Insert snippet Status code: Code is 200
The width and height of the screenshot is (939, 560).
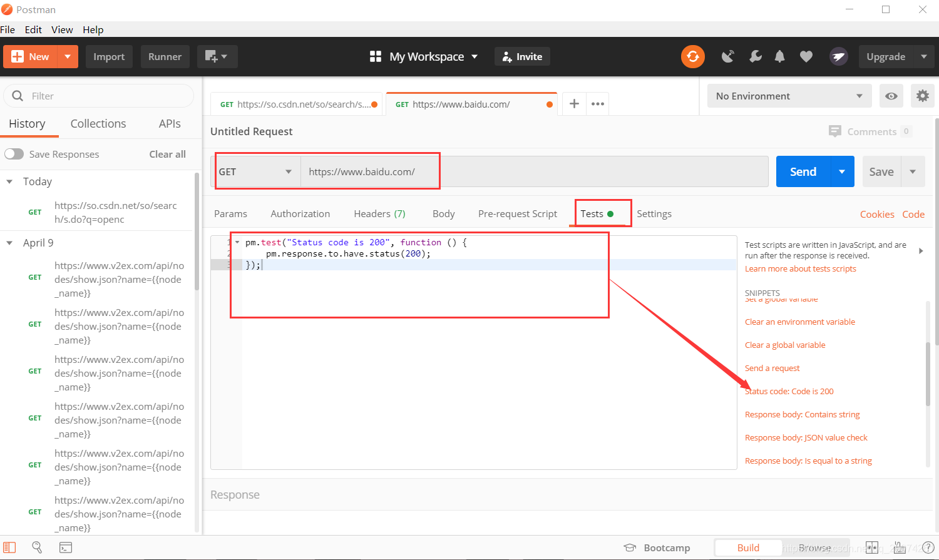point(789,391)
